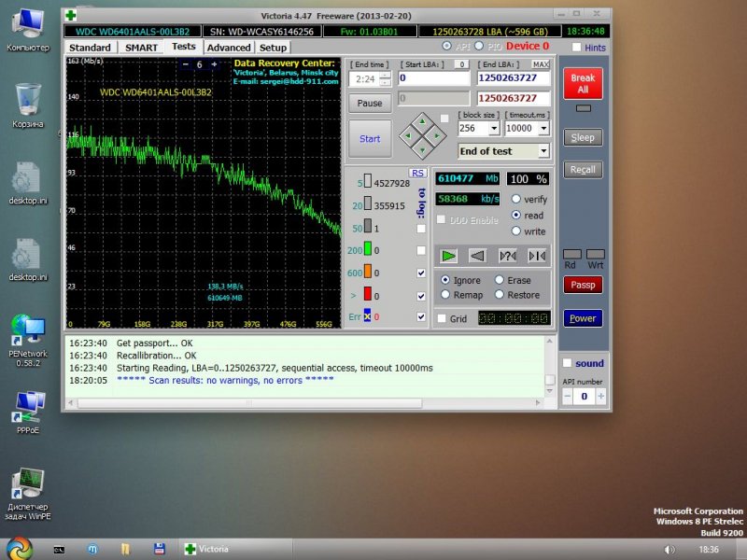
Task: Choose the Remap radio option
Action: coord(445,295)
